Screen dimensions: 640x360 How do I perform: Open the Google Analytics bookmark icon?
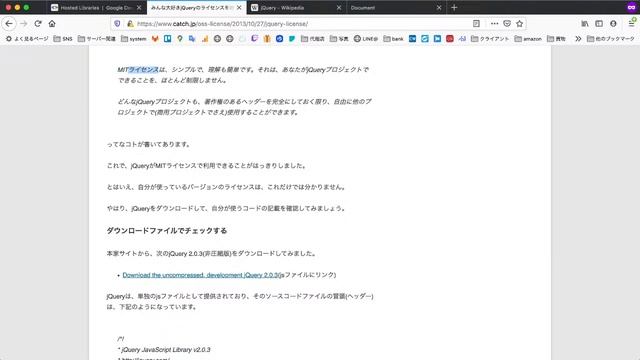coord(204,39)
